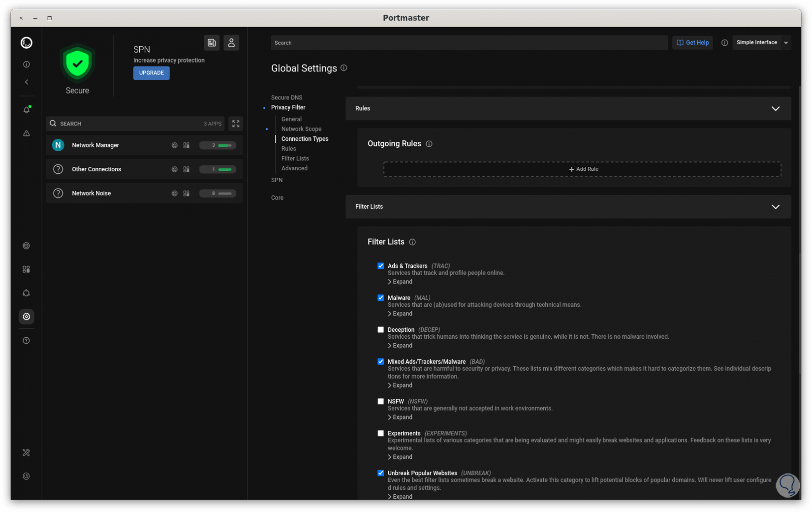Open Network Manager's radar activity icon
Viewport: 812px width, 512px height.
click(174, 145)
